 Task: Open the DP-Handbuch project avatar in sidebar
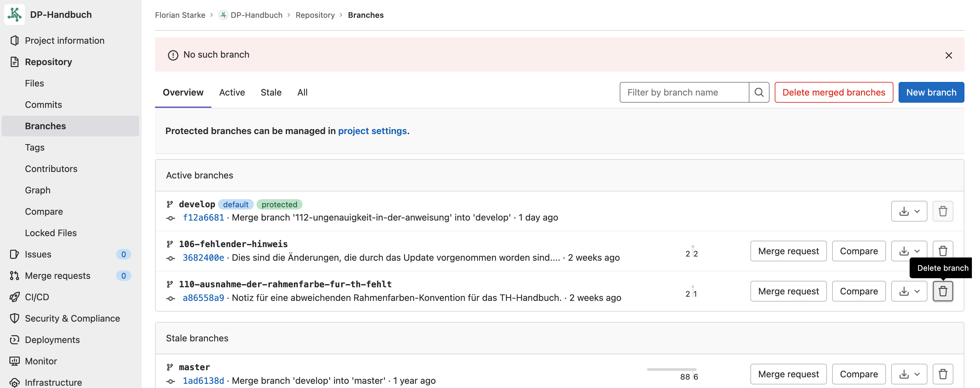pyautogui.click(x=15, y=15)
